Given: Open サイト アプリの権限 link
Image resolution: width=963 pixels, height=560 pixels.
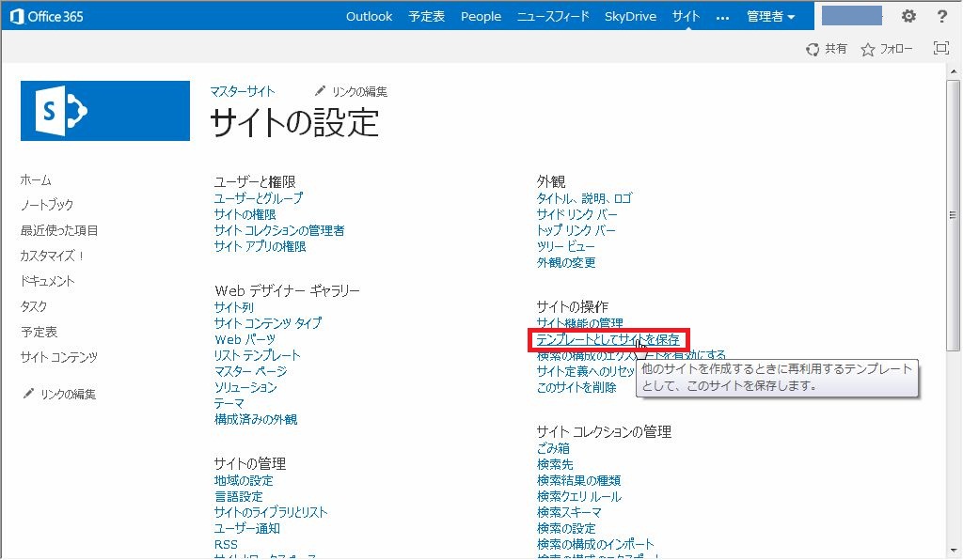Looking at the screenshot, I should pyautogui.click(x=260, y=246).
